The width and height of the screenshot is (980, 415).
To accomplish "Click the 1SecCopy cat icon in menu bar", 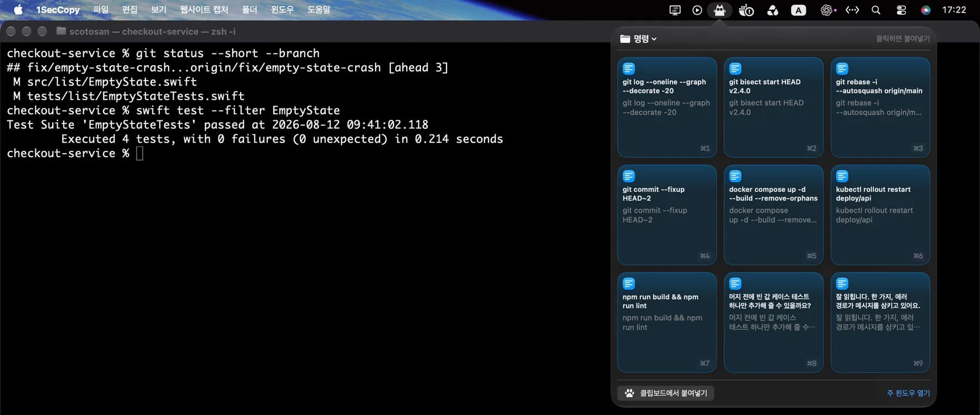I will click(x=720, y=10).
